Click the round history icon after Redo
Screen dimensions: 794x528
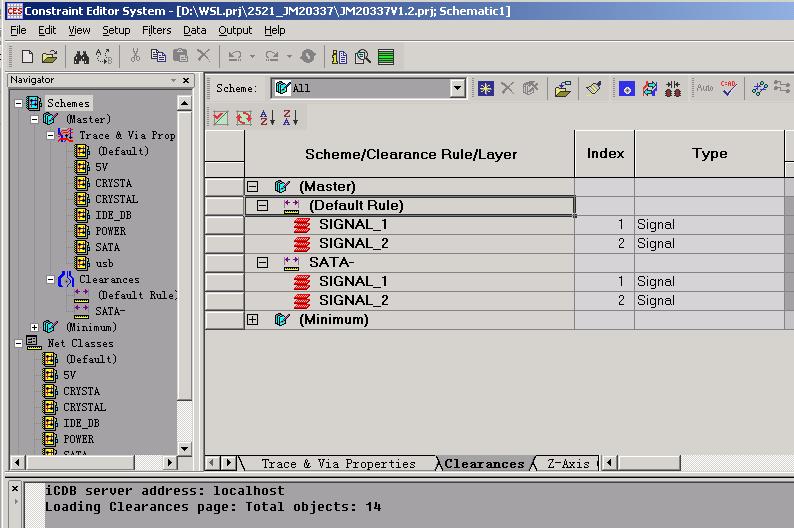click(x=308, y=56)
